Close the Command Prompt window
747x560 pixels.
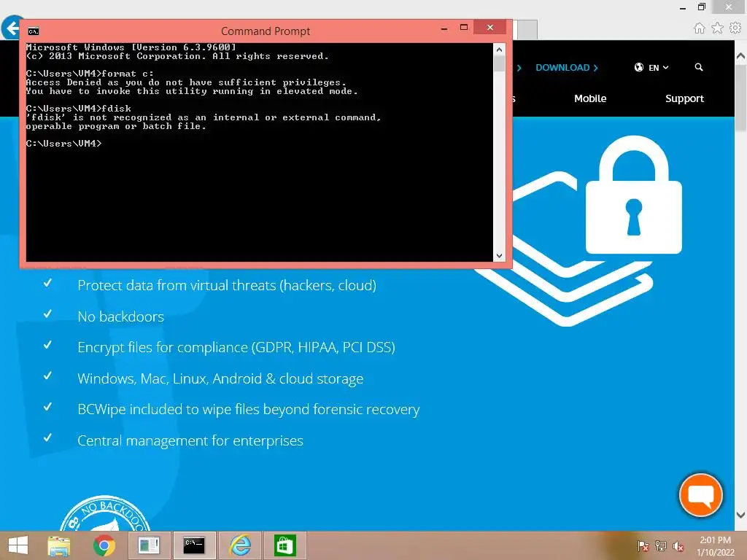click(x=490, y=28)
